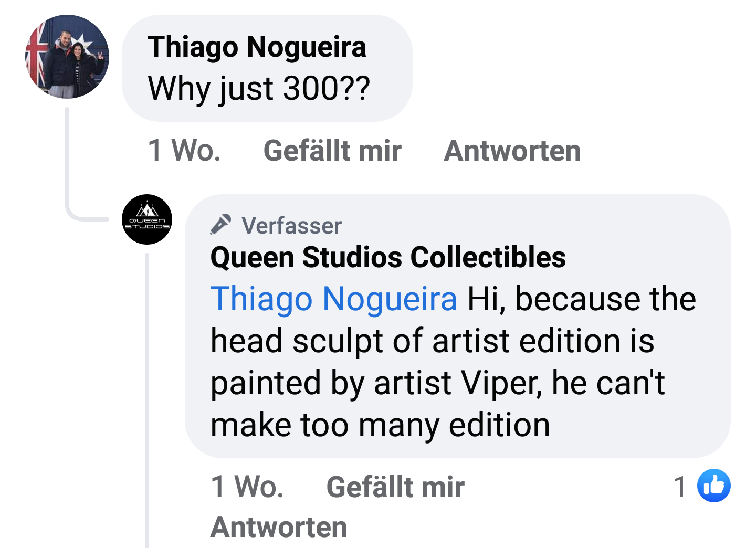This screenshot has height=548, width=756.
Task: Open the '1 Wo.' timestamp under Queen Studios reply
Action: coord(247,487)
